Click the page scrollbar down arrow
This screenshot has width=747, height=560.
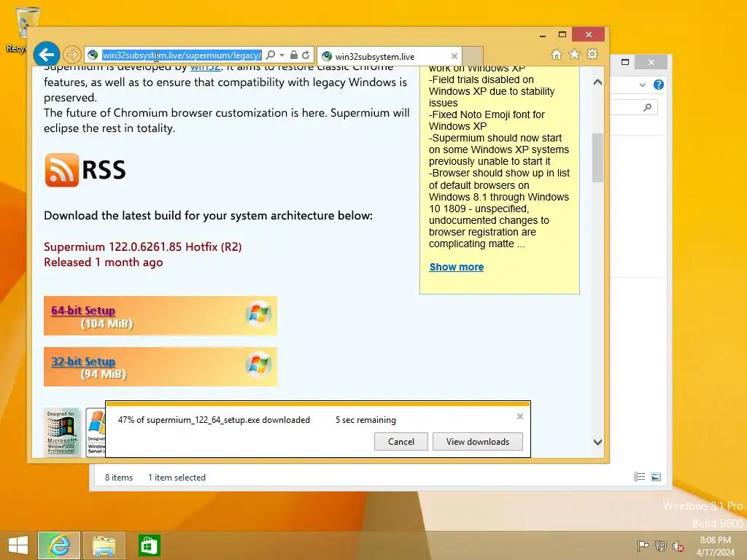[x=597, y=442]
